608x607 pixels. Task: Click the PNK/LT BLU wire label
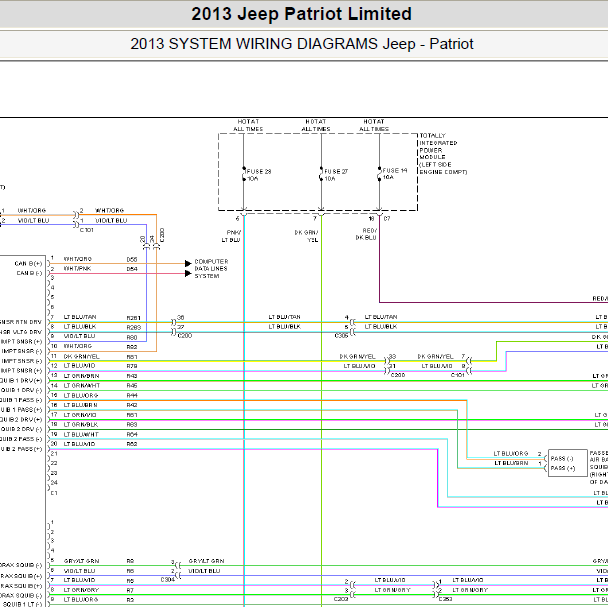(231, 236)
